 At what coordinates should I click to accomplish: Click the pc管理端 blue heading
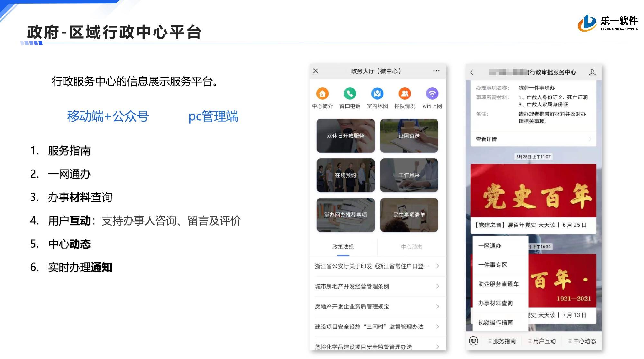[x=213, y=116]
